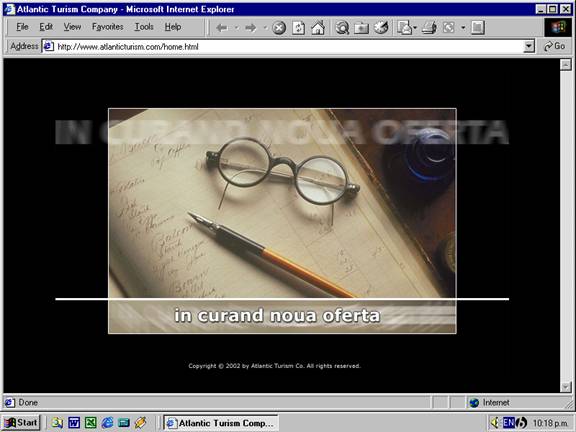Go to the Home page
Viewport: 576px width, 432px height.
318,28
